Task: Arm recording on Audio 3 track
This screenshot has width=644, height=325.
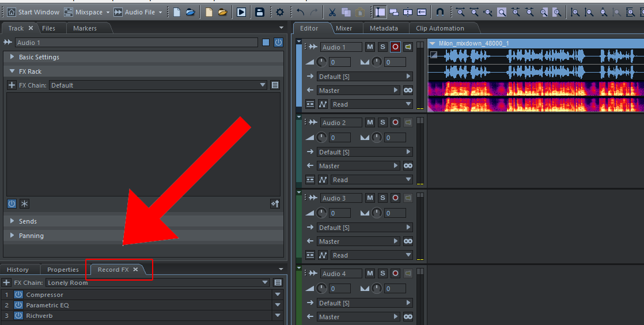Action: coord(395,198)
